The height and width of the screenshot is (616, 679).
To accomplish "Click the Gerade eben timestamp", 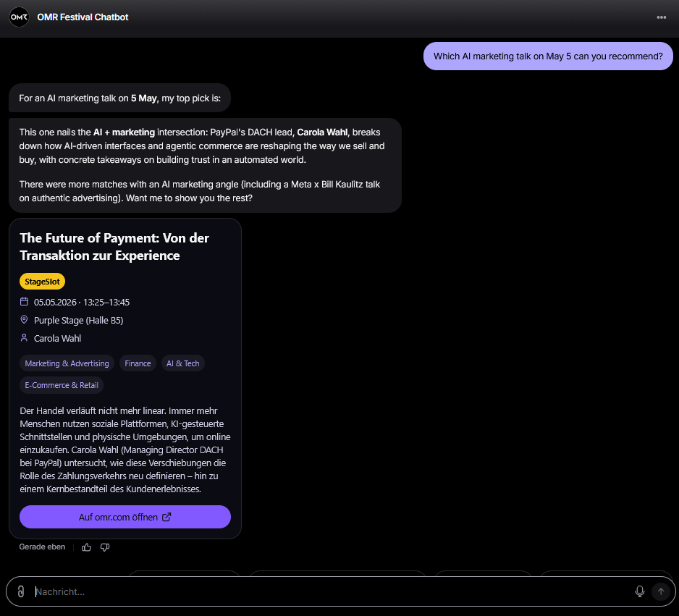I will tap(42, 547).
